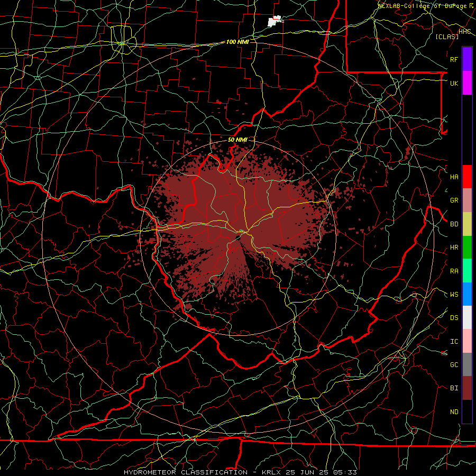This screenshot has height=476, width=476.
Task: Click the HR legend label
Action: (454, 248)
